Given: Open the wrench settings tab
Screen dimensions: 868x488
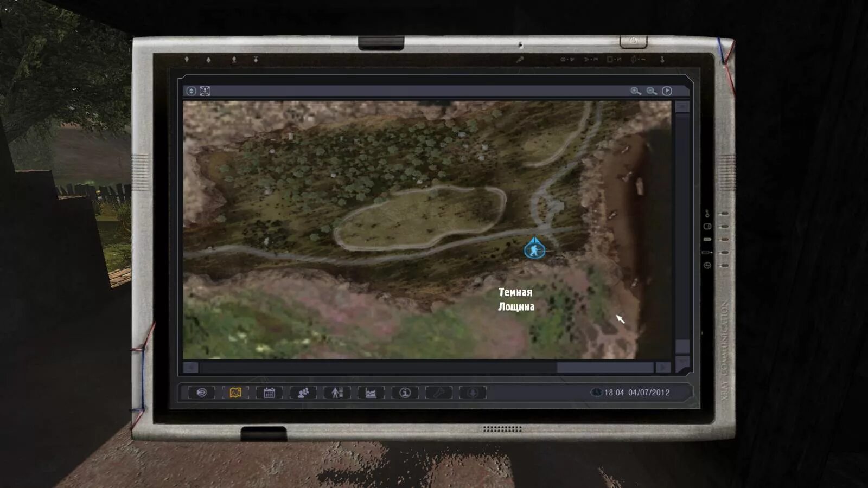Looking at the screenshot, I should 439,393.
